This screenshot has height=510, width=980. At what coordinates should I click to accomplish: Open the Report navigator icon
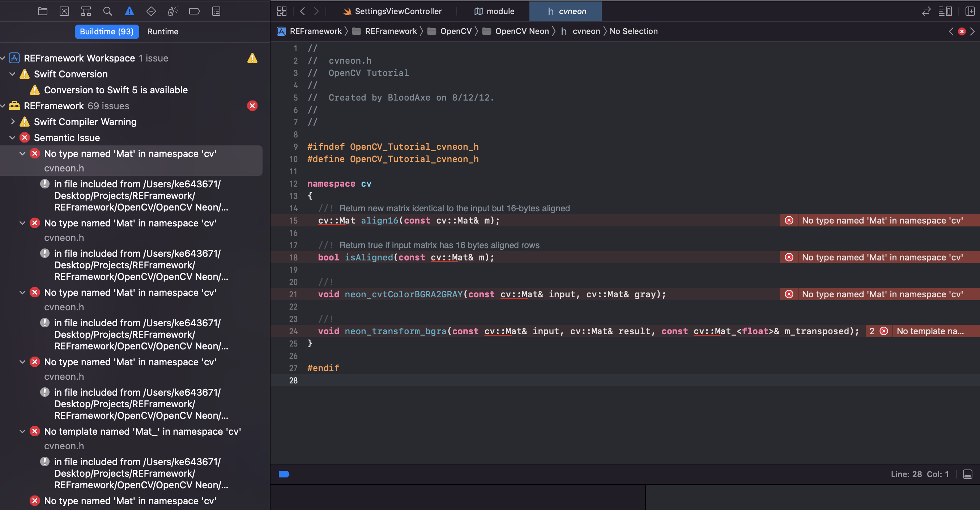click(216, 12)
